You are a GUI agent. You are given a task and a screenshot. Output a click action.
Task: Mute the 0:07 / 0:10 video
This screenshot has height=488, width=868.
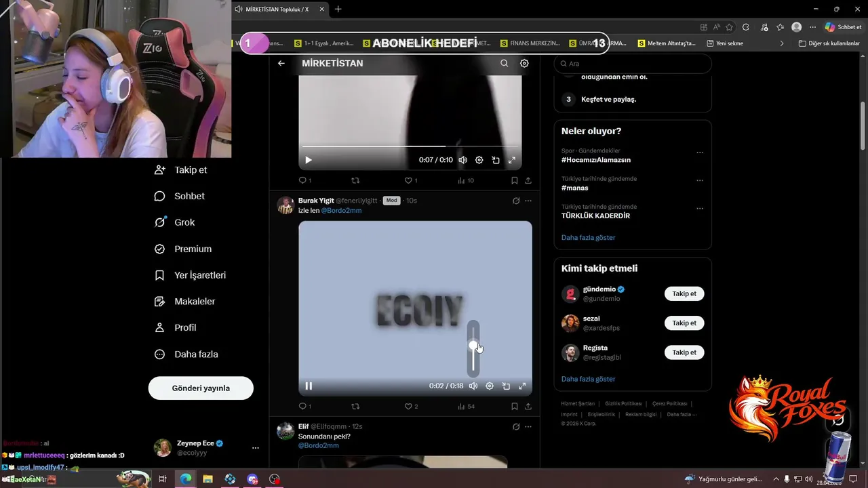tap(462, 160)
